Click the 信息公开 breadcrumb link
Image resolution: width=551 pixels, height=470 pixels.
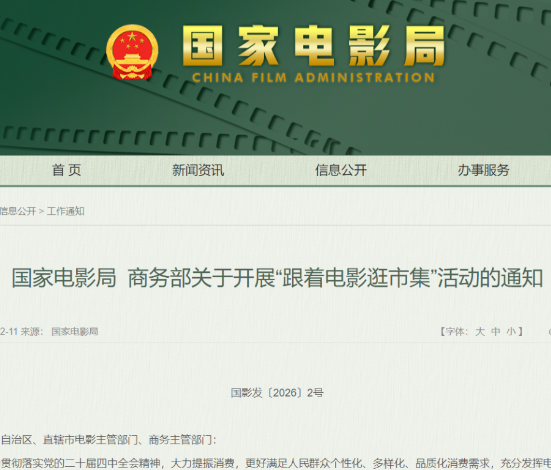[x=18, y=211]
